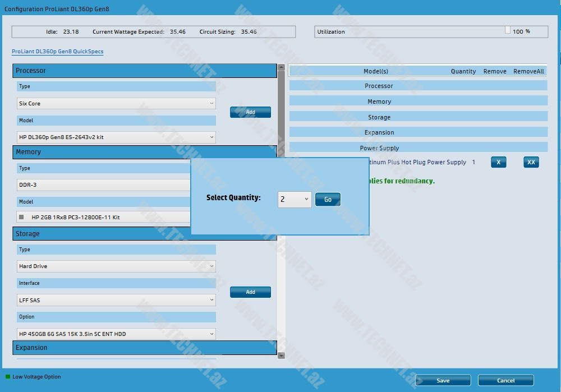561x392 pixels.
Task: Cancel the configuration dialog
Action: (505, 380)
